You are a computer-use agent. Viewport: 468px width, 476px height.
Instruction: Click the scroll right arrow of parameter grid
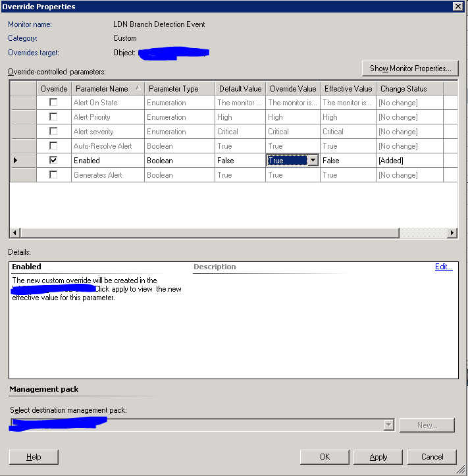pos(452,233)
